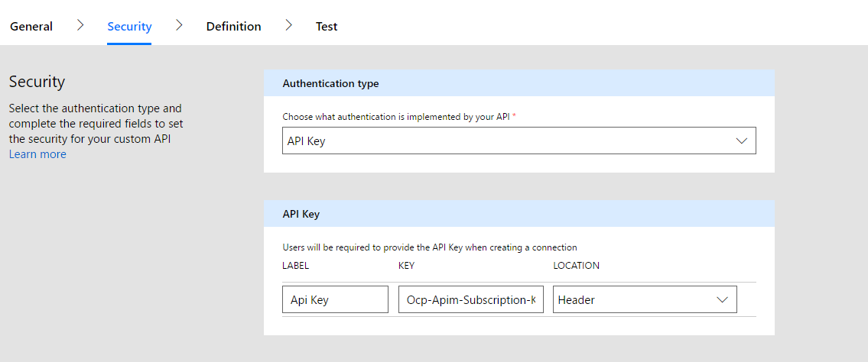Click the chevron between Security and Definition
Image resolution: width=868 pixels, height=362 pixels.
(179, 25)
